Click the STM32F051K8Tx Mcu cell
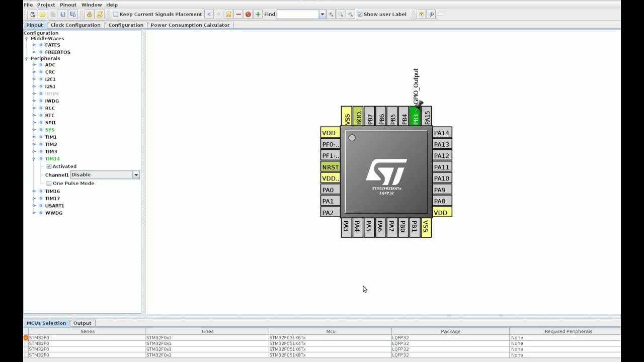The image size is (644, 362). click(x=330, y=355)
